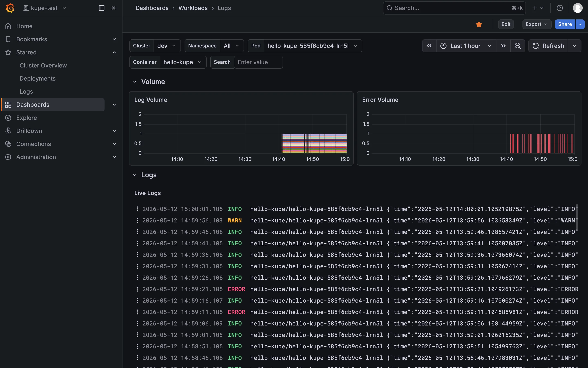This screenshot has height=368, width=588.
Task: Click the Log Volume panel title
Action: click(x=151, y=100)
